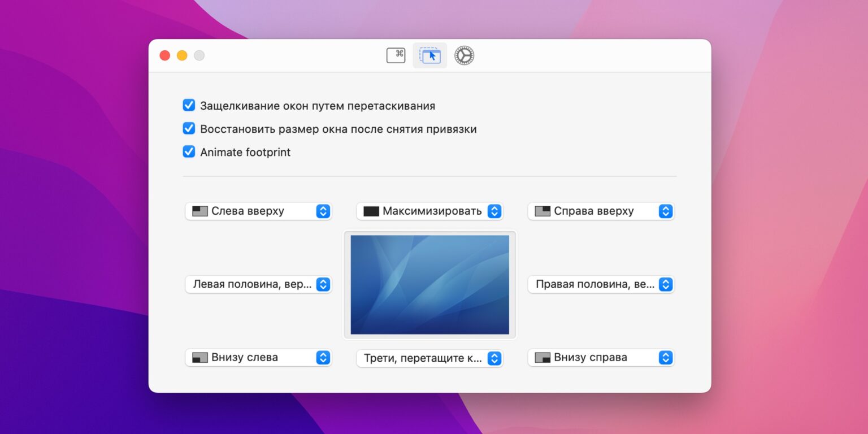Select the snap areas tab icon
Viewport: 868px width, 434px height.
pos(430,55)
